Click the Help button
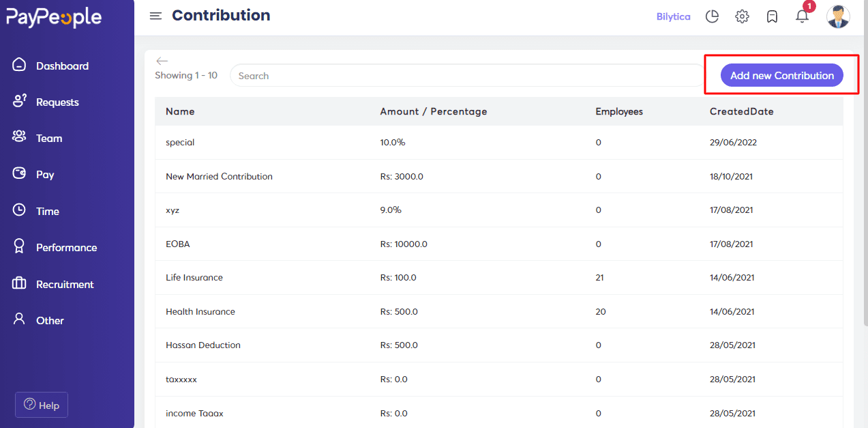The height and width of the screenshot is (428, 868). pyautogui.click(x=42, y=405)
